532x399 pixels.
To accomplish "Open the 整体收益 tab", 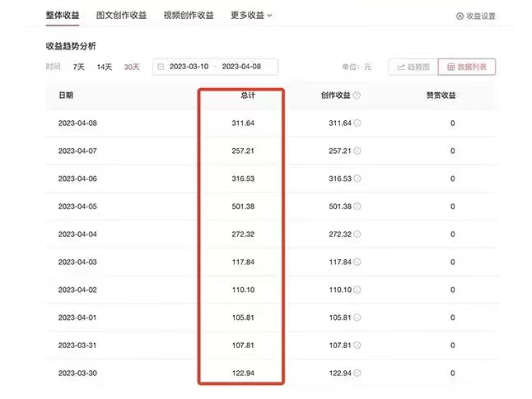I will (63, 15).
